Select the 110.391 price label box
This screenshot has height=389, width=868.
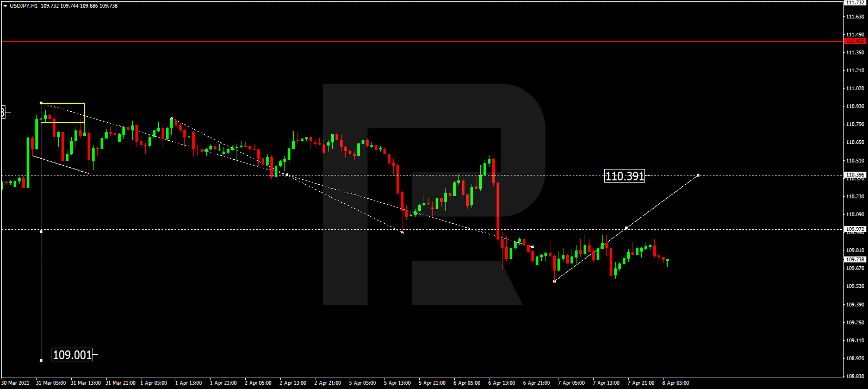pyautogui.click(x=624, y=176)
